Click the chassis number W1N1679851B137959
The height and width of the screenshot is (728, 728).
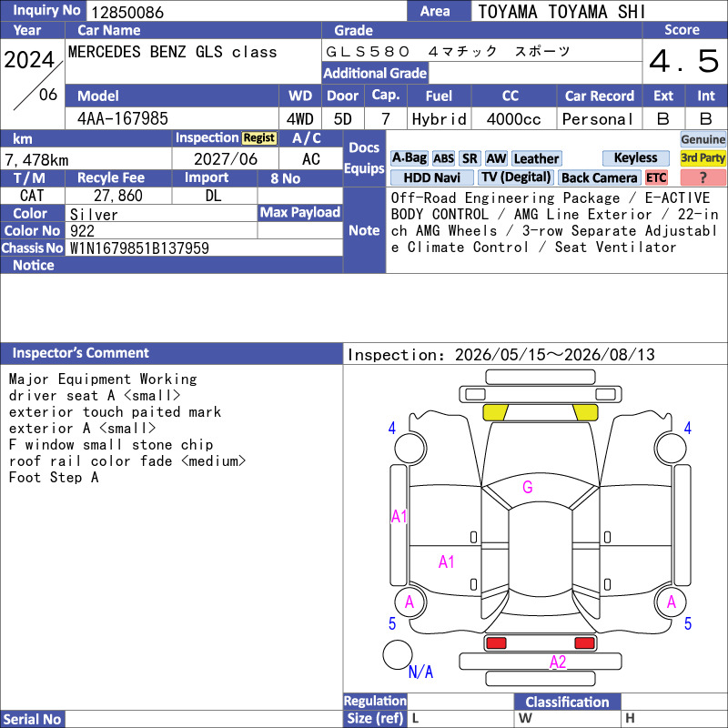(x=139, y=248)
